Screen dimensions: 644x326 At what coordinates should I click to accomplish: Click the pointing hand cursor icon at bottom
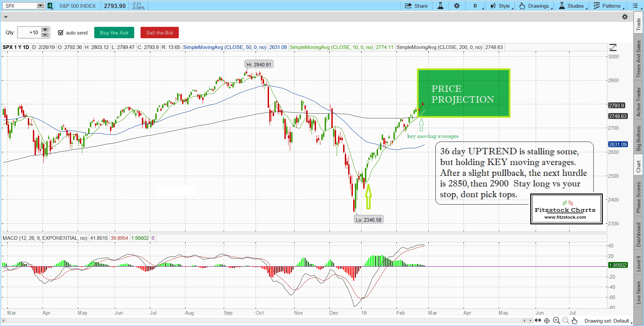tap(575, 321)
